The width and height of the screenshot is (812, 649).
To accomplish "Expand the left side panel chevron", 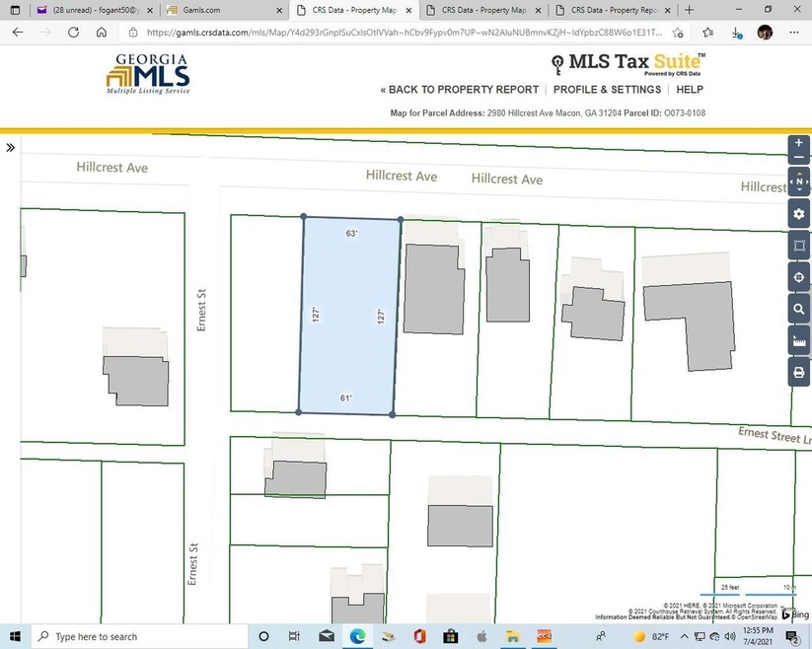I will click(10, 148).
